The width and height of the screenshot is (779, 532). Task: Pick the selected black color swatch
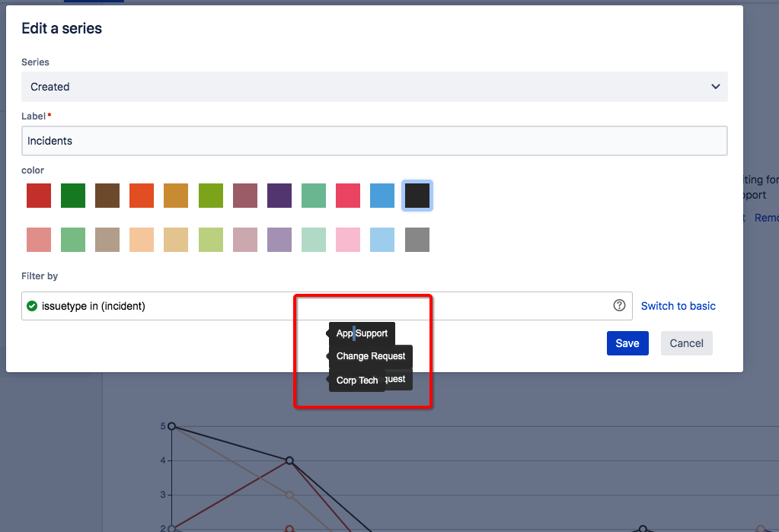(x=417, y=196)
